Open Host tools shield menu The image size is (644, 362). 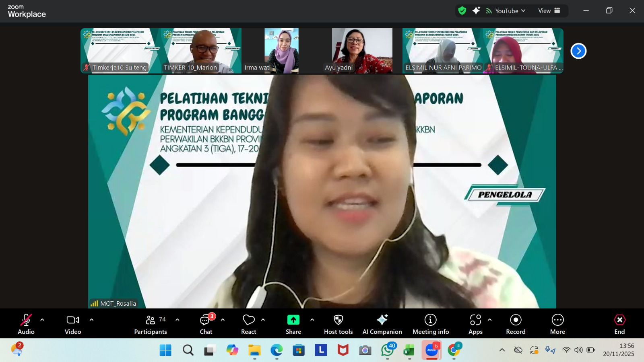click(338, 324)
